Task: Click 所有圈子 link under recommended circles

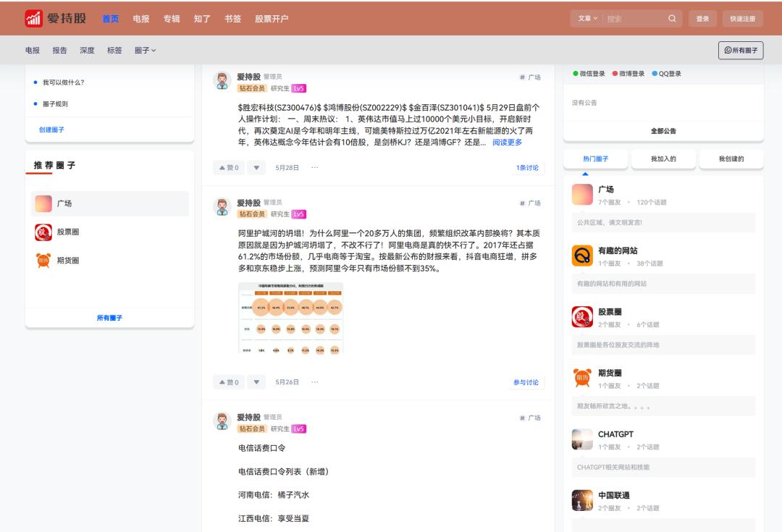Action: (109, 318)
